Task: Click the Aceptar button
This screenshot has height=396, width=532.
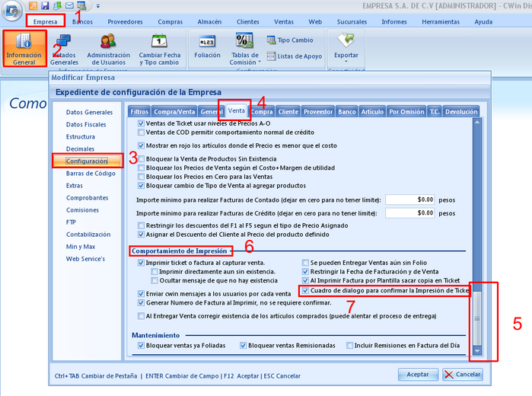Action: click(x=418, y=374)
